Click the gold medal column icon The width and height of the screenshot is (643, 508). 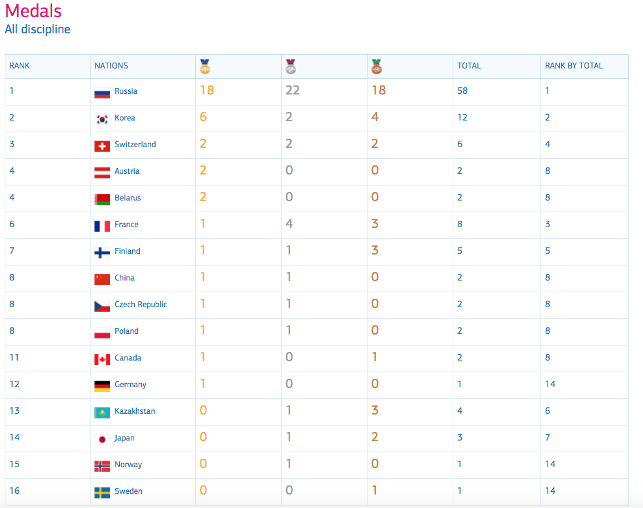point(204,67)
